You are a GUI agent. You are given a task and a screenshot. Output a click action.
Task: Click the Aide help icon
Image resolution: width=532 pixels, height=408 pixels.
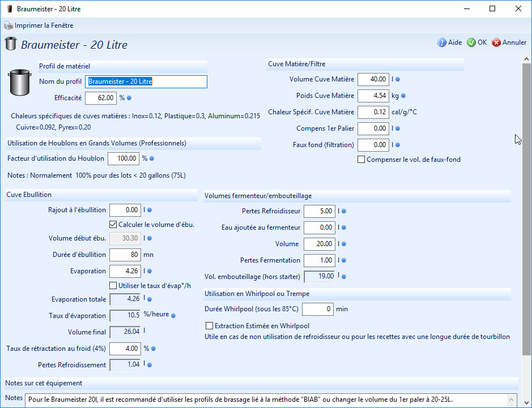[442, 42]
